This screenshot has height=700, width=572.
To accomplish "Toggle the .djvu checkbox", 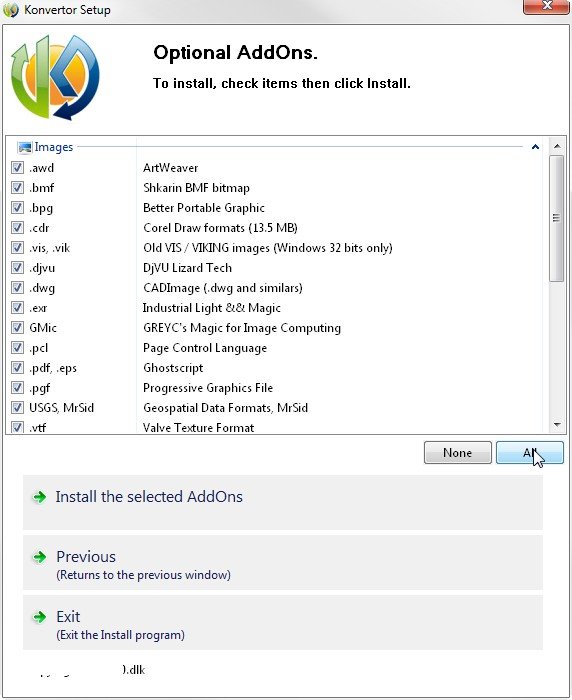I will pyautogui.click(x=17, y=267).
